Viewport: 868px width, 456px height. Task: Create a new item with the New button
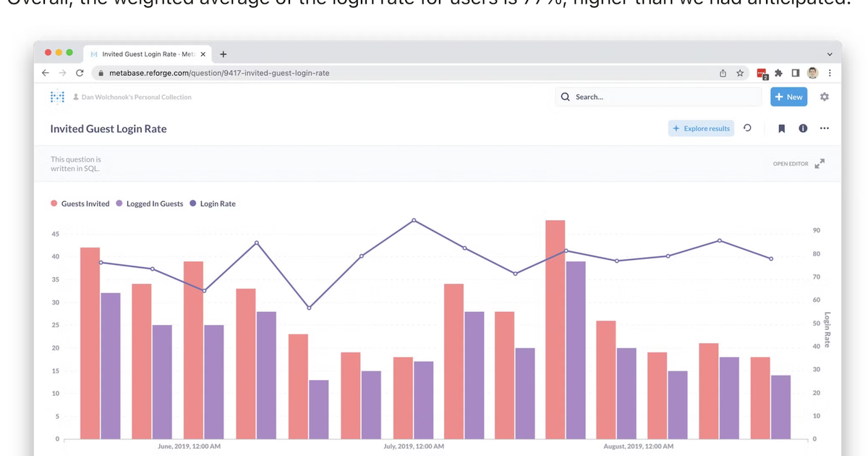[x=788, y=96]
